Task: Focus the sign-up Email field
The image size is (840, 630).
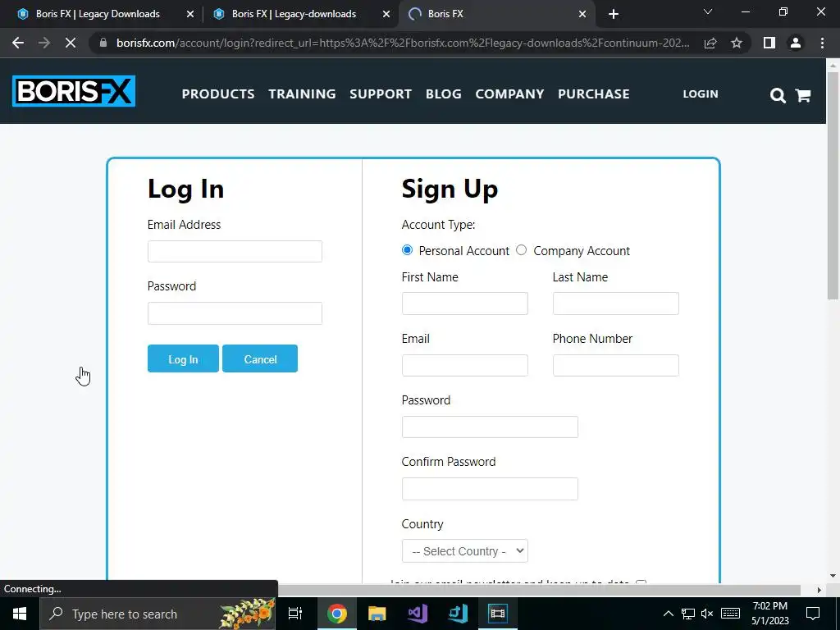Action: [x=464, y=365]
